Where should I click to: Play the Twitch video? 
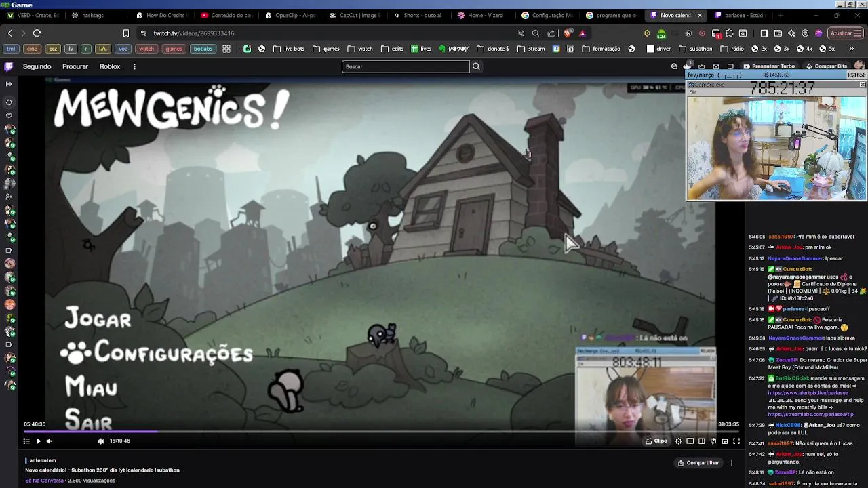[x=38, y=441]
